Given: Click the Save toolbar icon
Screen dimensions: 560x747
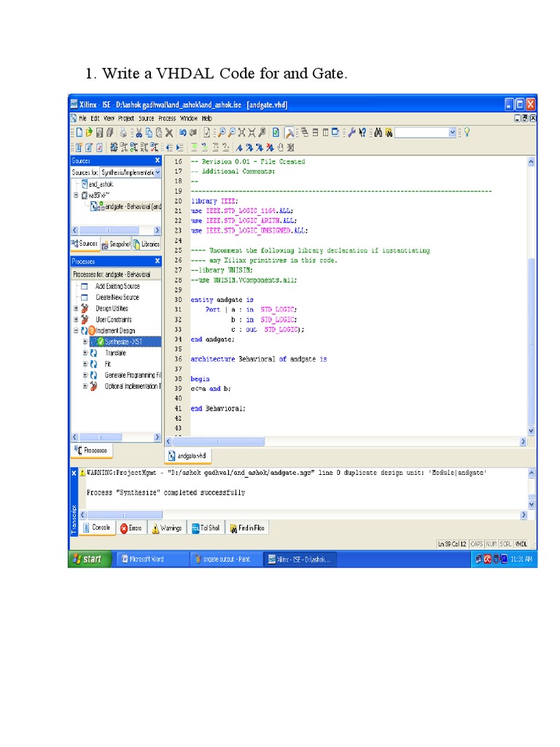Looking at the screenshot, I should pyautogui.click(x=99, y=133).
